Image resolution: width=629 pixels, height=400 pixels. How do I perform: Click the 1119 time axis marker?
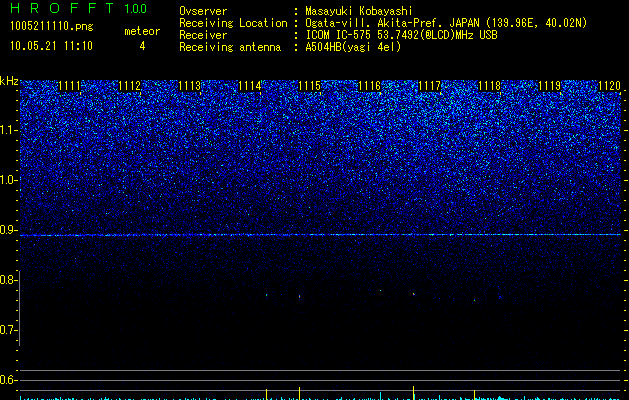point(549,86)
